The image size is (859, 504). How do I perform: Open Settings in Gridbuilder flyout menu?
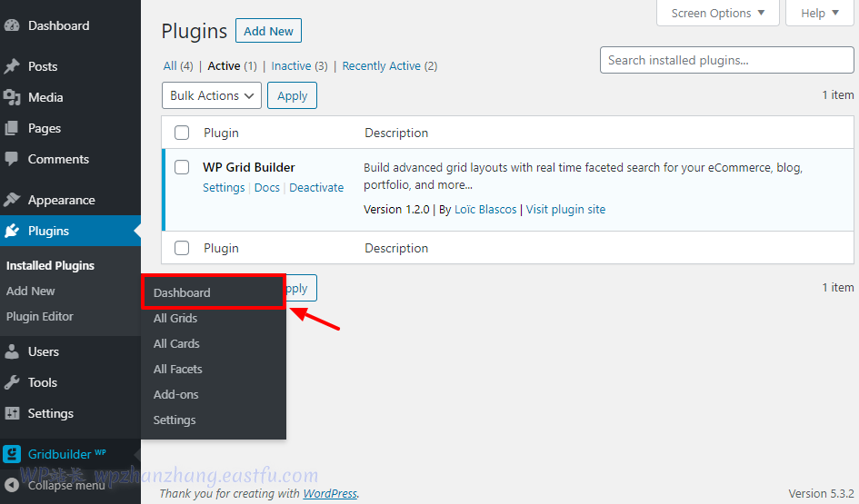pyautogui.click(x=175, y=420)
